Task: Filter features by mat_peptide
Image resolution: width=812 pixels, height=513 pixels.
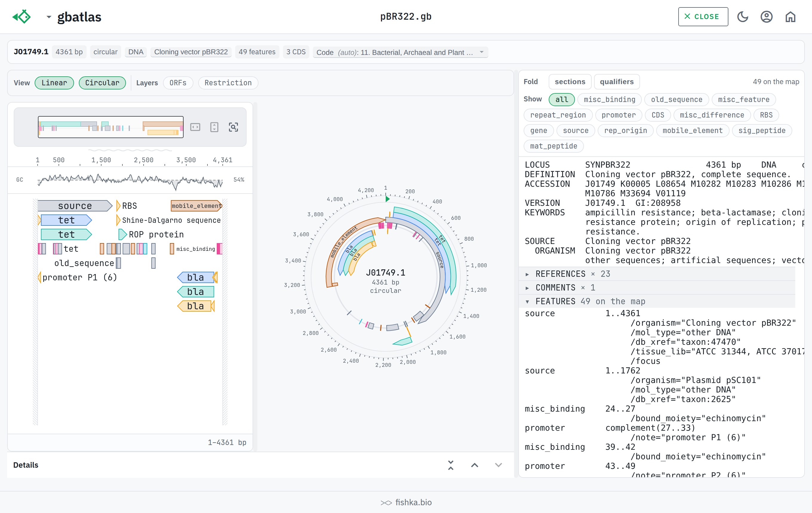Action: [553, 146]
